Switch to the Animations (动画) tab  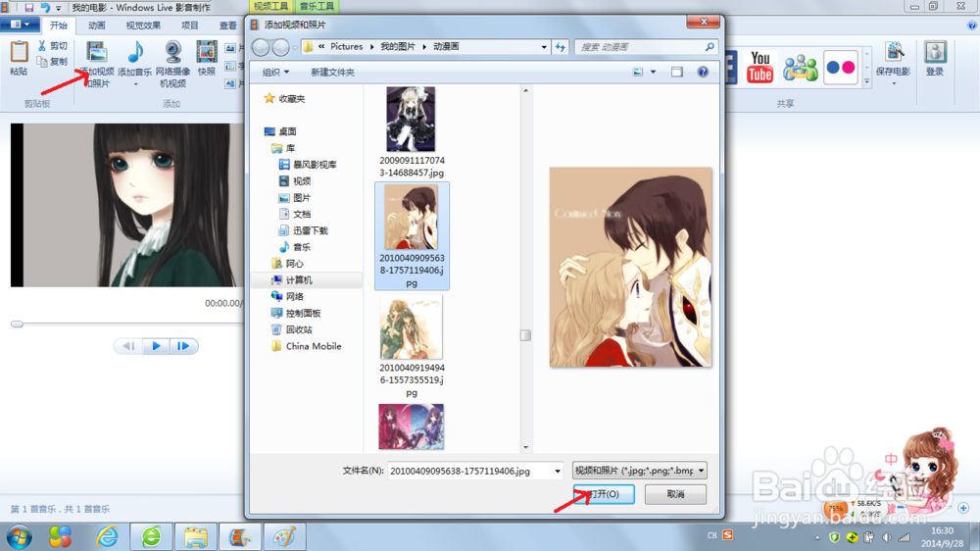[x=97, y=25]
